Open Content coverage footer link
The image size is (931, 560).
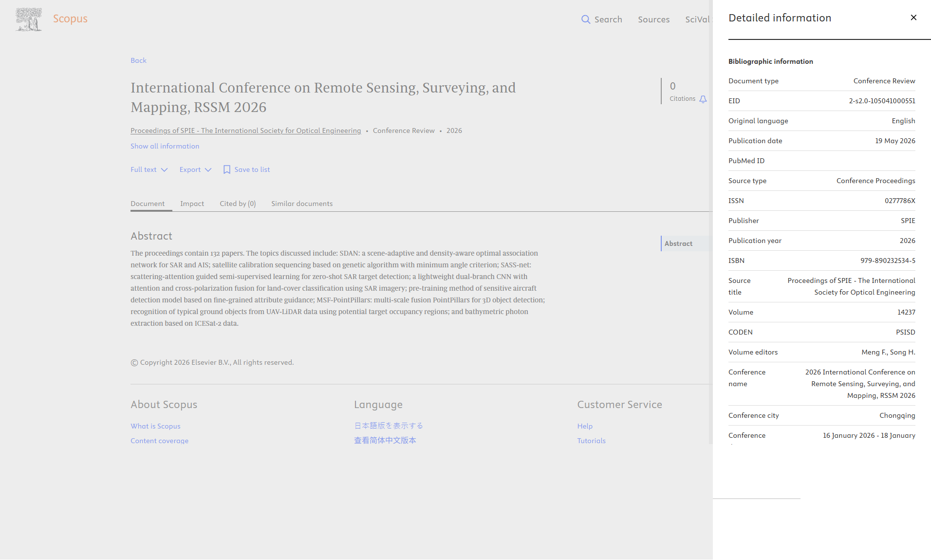point(159,441)
